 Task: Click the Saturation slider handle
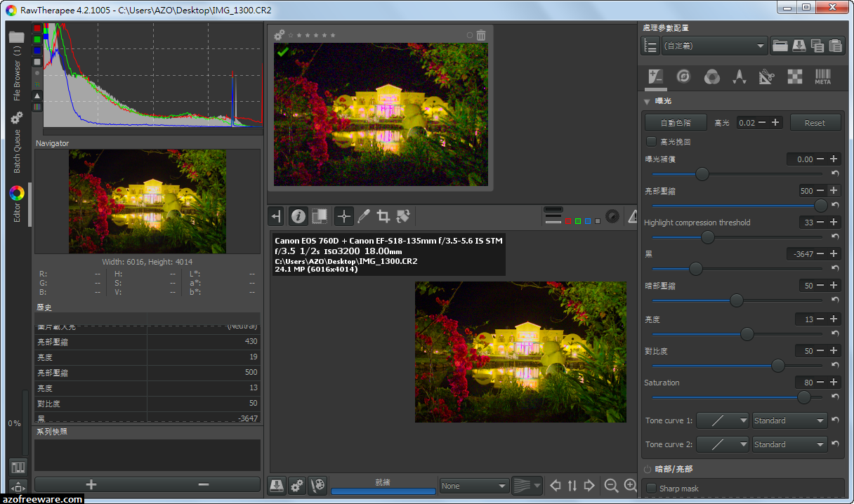(804, 397)
